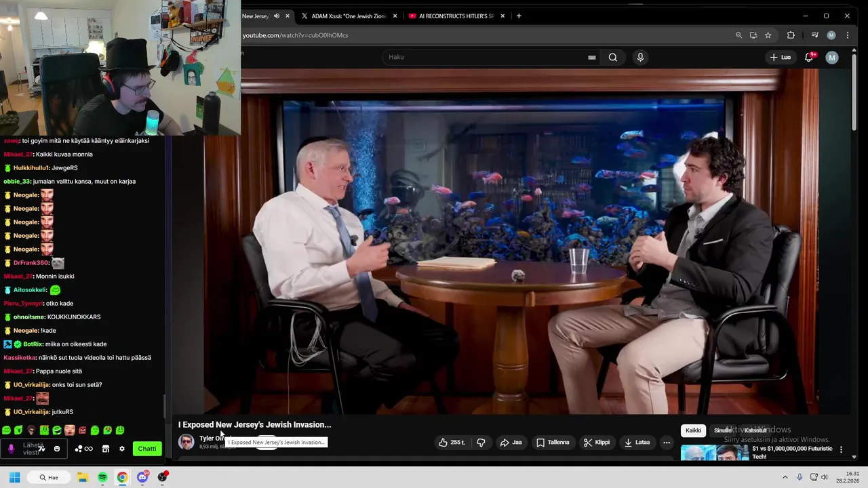This screenshot has height=488, width=868.
Task: Open Discord from the taskbar
Action: coord(142,477)
